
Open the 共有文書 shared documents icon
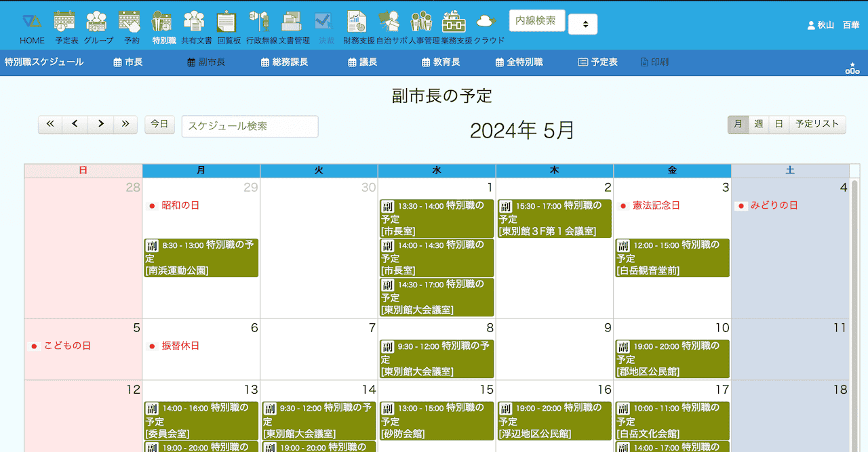[195, 28]
